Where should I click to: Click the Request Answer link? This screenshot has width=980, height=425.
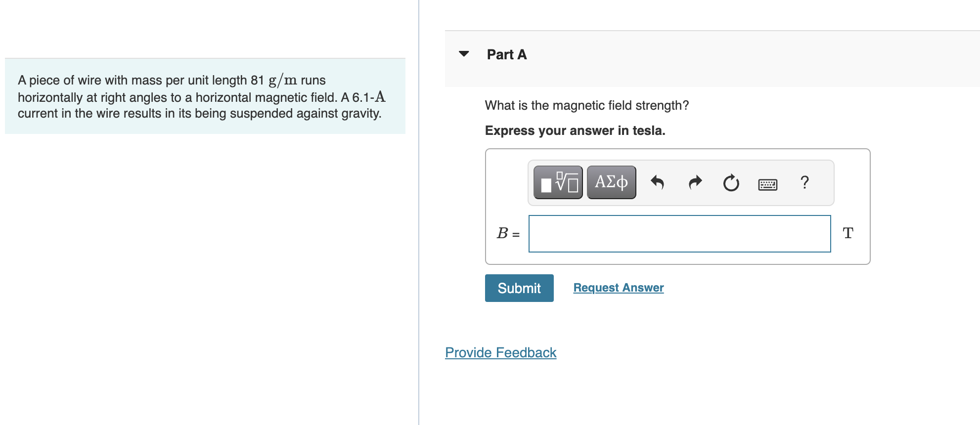coord(618,288)
